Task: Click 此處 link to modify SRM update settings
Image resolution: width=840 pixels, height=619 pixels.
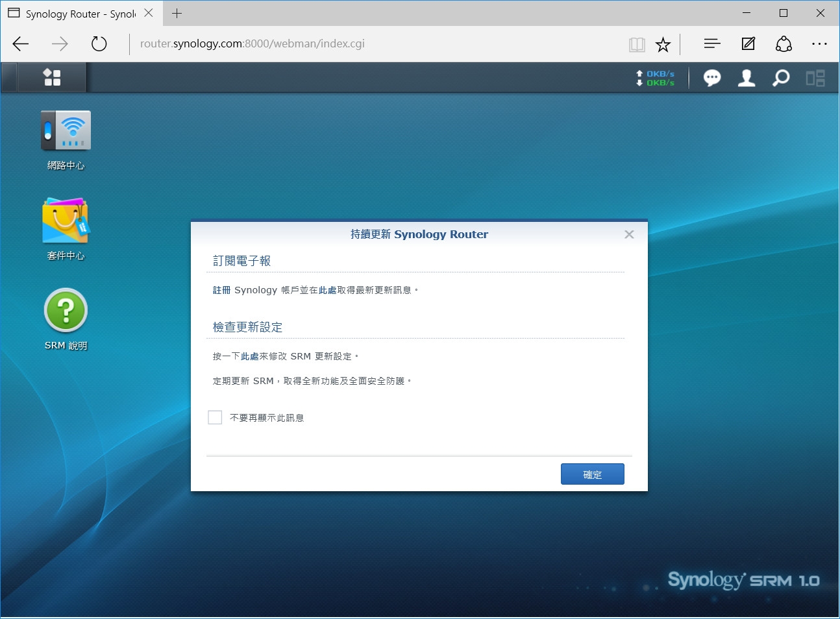Action: coord(250,356)
